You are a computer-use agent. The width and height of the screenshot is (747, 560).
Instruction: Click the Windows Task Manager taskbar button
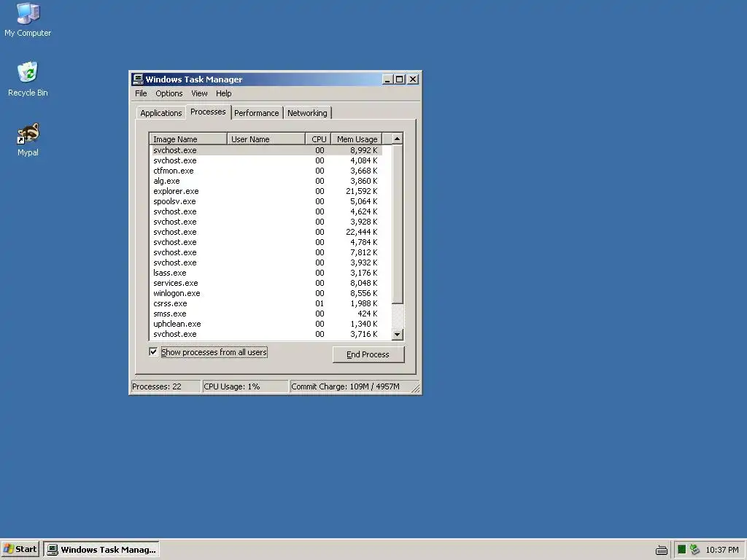pyautogui.click(x=101, y=550)
